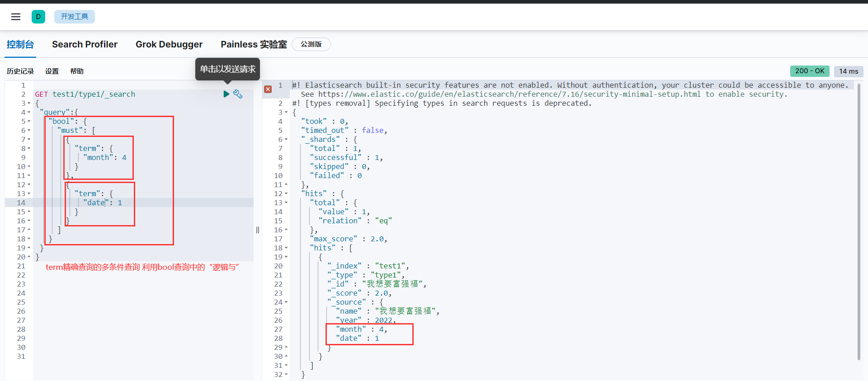Place cursor on "date": 1 editor line
868x381 pixels.
tap(103, 202)
